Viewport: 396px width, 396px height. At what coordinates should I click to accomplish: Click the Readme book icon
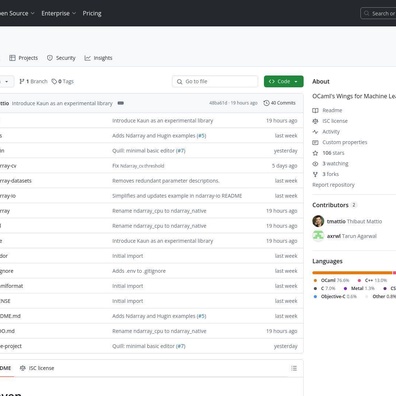tap(315, 110)
